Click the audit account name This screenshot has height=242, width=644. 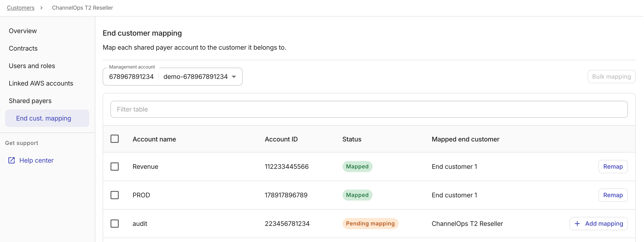click(140, 224)
